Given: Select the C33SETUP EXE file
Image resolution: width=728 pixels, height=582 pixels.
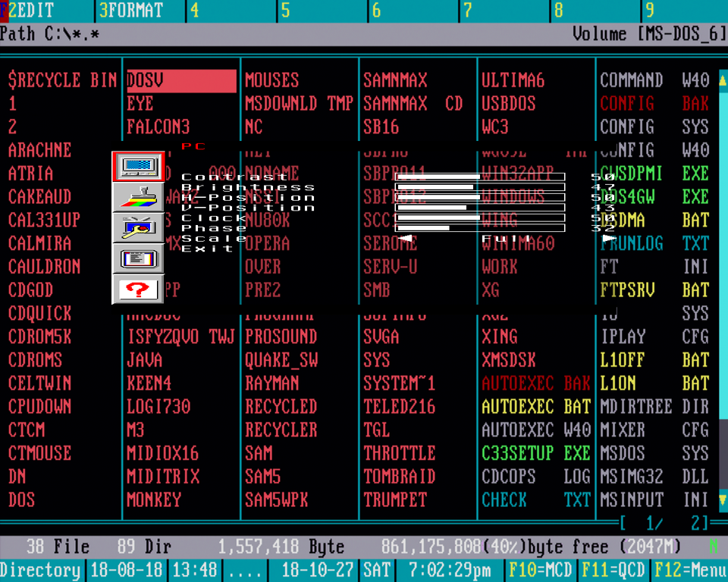Looking at the screenshot, I should [536, 453].
